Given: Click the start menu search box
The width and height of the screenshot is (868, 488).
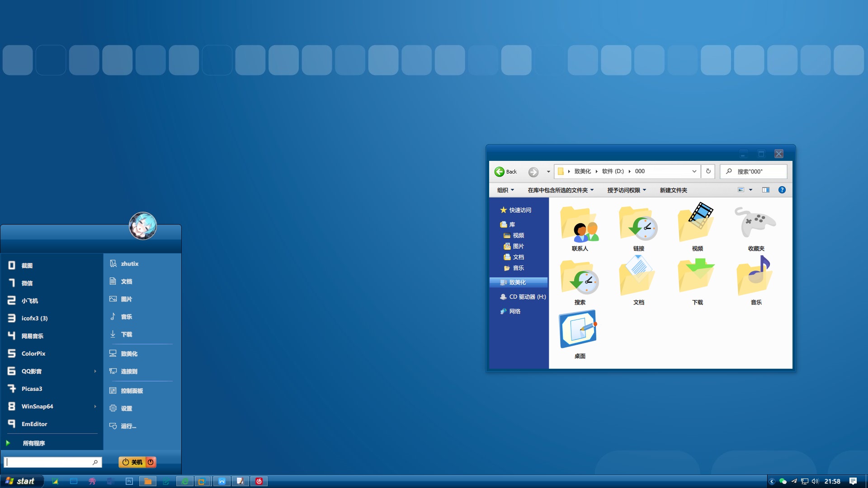Looking at the screenshot, I should tap(52, 462).
